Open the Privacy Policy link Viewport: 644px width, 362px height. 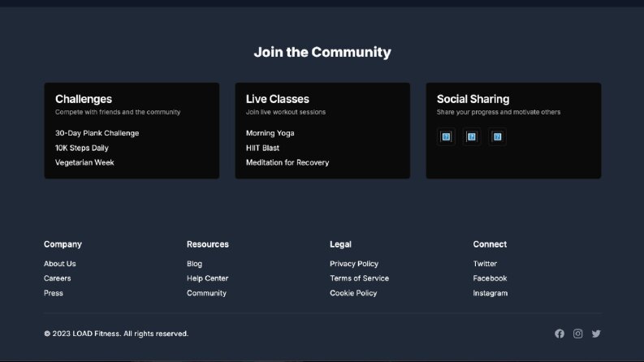(354, 264)
